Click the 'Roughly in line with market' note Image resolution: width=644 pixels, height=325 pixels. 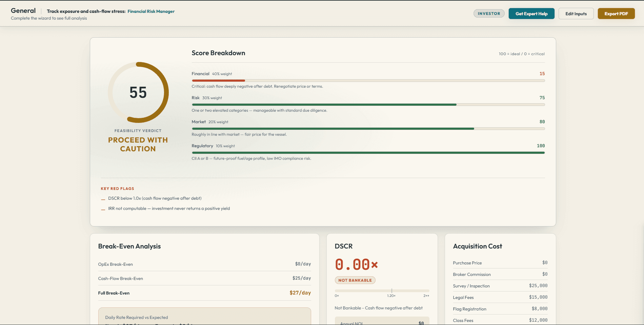point(239,134)
